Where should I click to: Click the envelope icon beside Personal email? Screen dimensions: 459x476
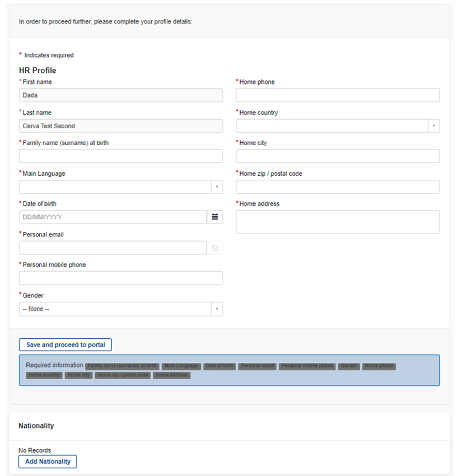point(215,248)
